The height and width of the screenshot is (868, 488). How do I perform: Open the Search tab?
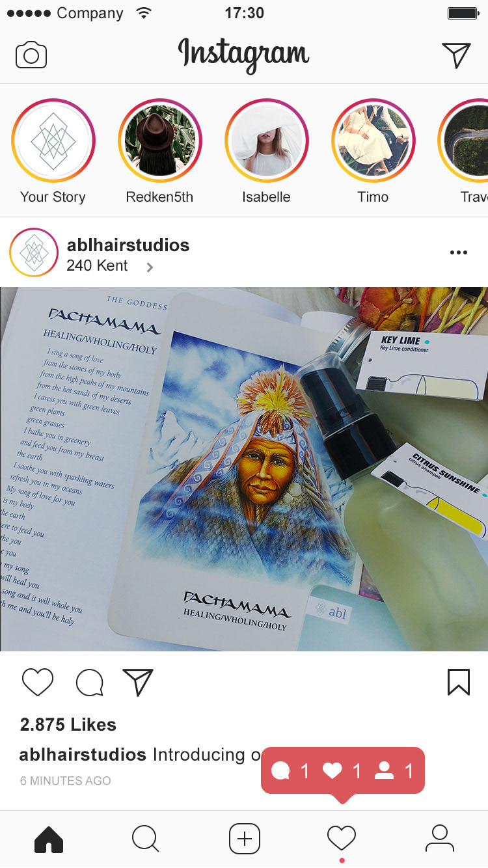[146, 839]
